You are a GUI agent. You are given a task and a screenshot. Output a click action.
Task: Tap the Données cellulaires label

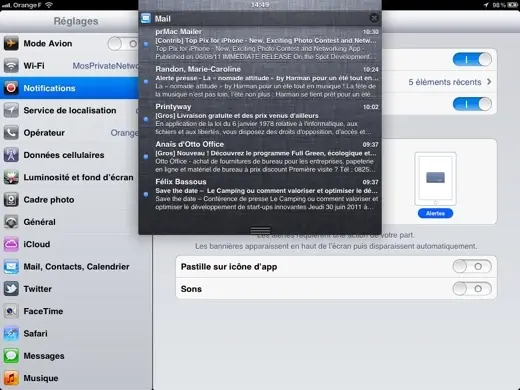pos(64,155)
